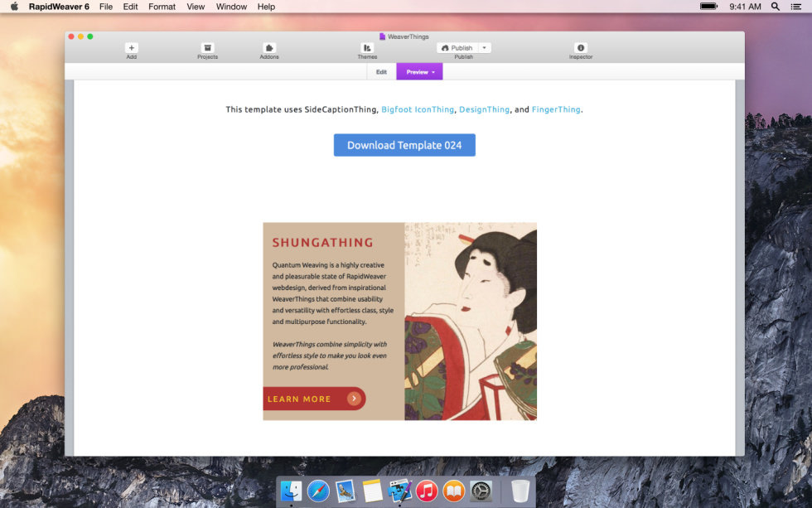This screenshot has width=812, height=508.
Task: Open the Window menu
Action: click(x=231, y=7)
